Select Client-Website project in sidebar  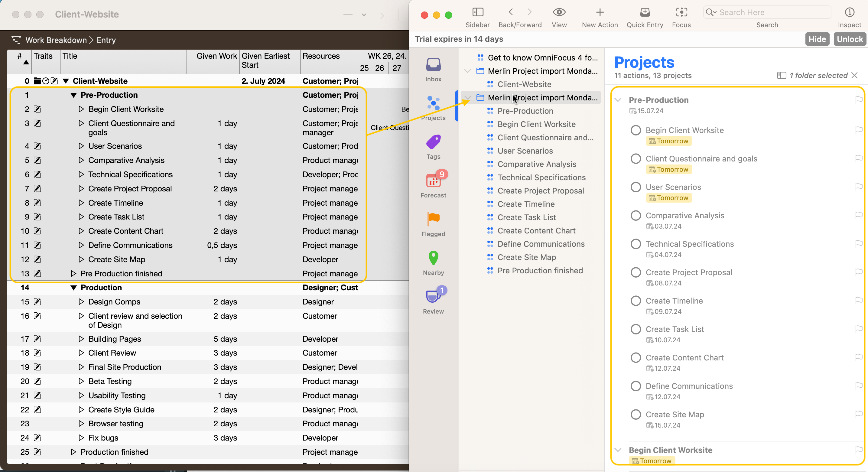click(x=524, y=84)
